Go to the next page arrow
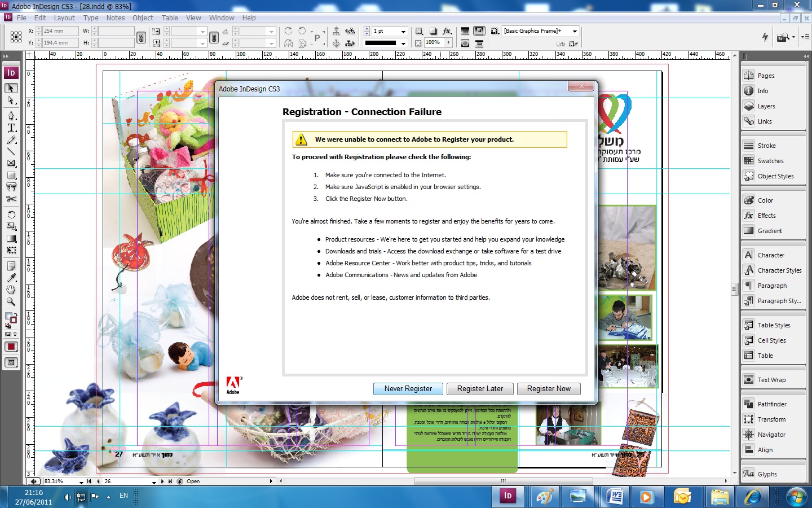The height and width of the screenshot is (508, 812). pos(162,481)
